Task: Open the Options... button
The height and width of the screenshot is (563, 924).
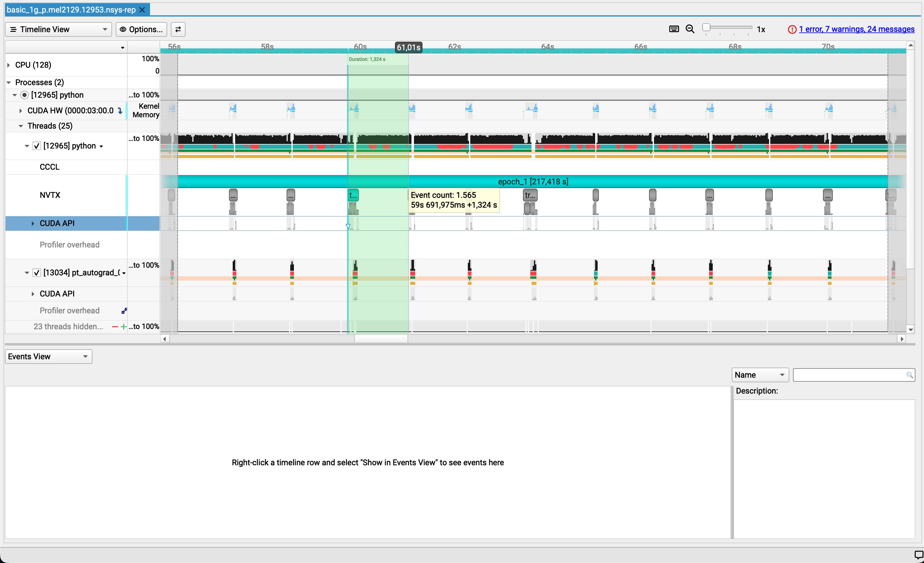Action: pos(141,29)
